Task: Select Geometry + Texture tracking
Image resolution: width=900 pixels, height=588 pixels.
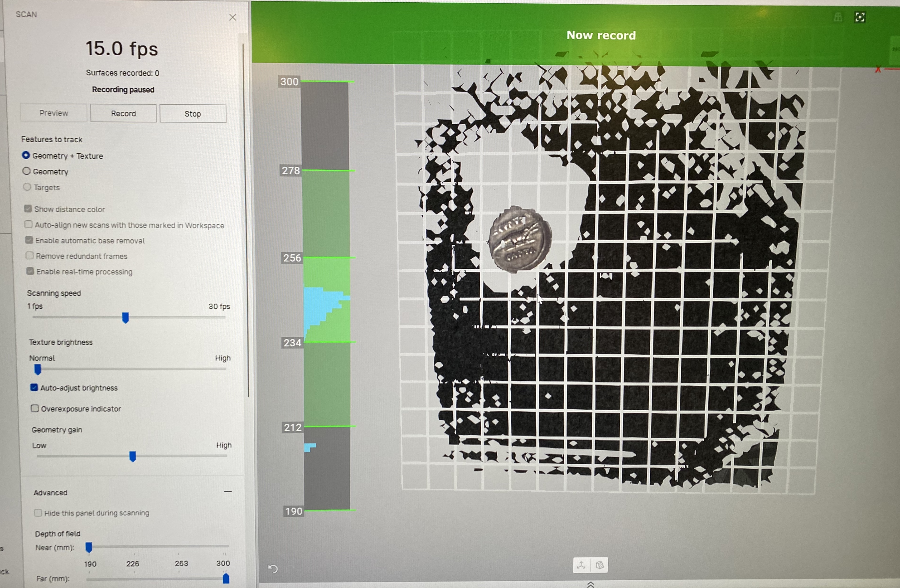Action: point(26,156)
